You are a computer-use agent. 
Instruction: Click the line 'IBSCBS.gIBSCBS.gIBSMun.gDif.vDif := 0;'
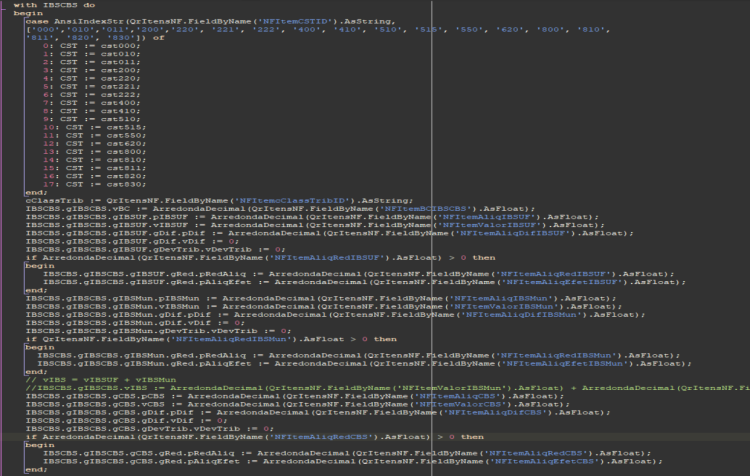(x=135, y=322)
